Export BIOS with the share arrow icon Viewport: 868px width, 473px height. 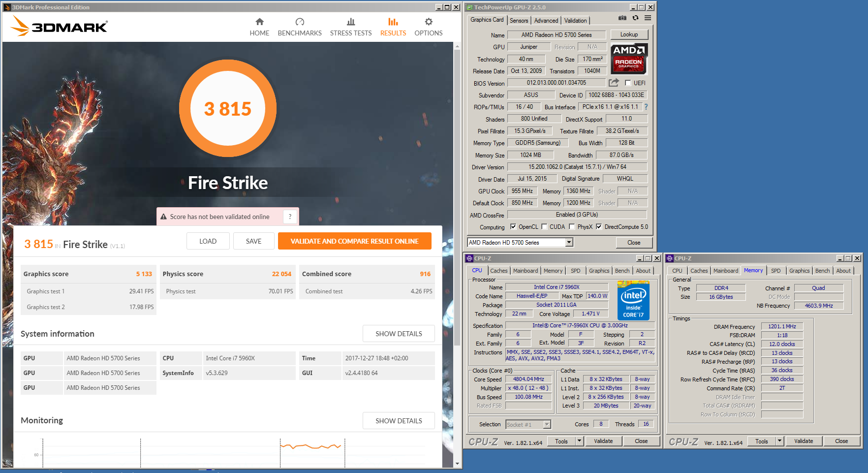[614, 83]
